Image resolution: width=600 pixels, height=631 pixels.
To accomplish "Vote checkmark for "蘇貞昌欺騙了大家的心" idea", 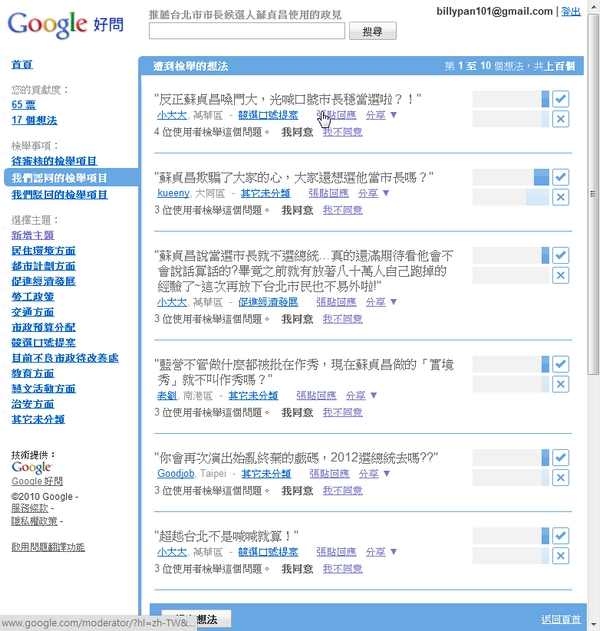I will [x=561, y=177].
